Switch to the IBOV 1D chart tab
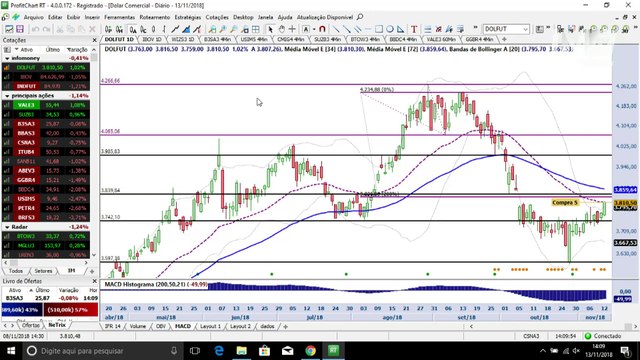The width and height of the screenshot is (640, 360). coord(152,39)
